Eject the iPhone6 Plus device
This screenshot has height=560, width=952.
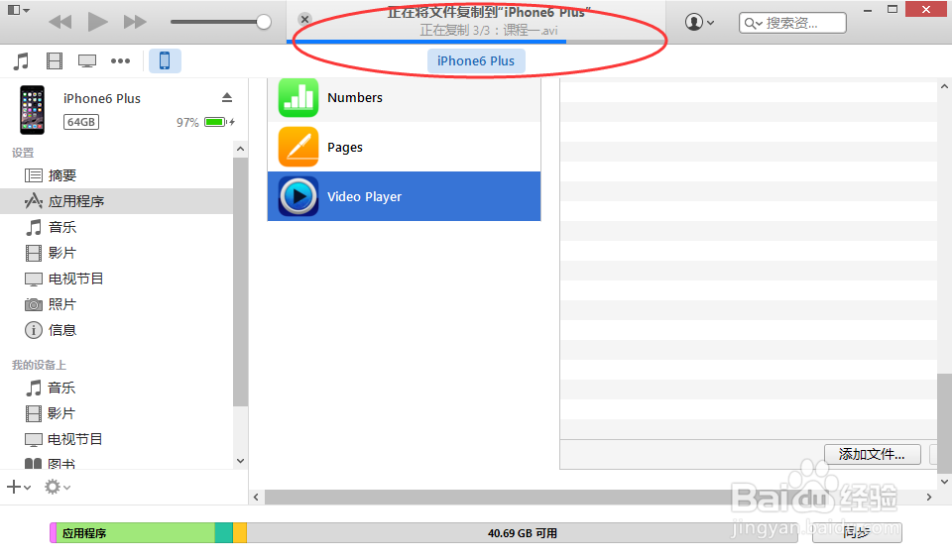tap(227, 98)
